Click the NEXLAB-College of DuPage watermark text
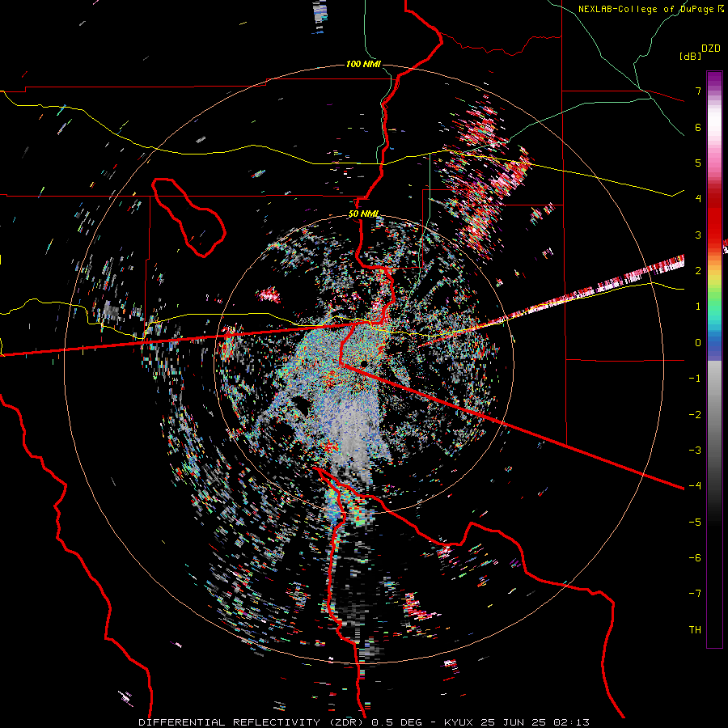Screen dimensions: 728x728 [x=650, y=9]
